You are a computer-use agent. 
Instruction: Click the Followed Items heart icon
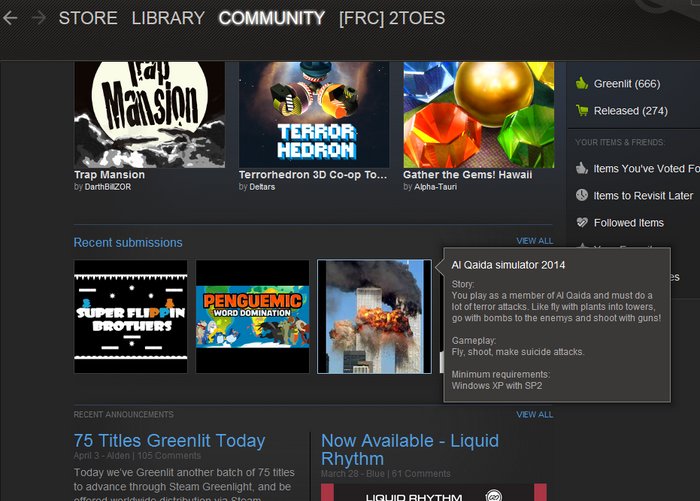click(582, 222)
